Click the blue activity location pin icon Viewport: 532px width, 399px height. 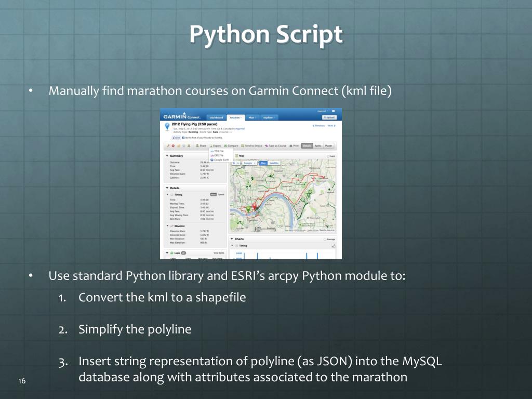point(167,127)
